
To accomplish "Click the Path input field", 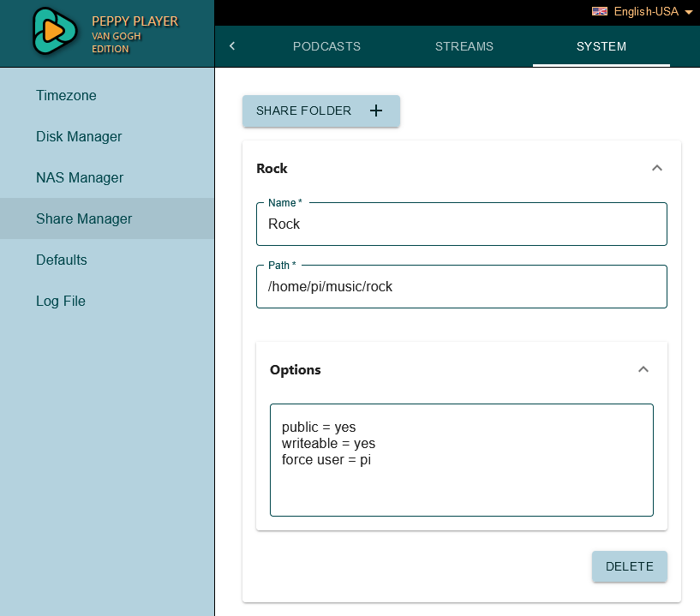I will (462, 286).
